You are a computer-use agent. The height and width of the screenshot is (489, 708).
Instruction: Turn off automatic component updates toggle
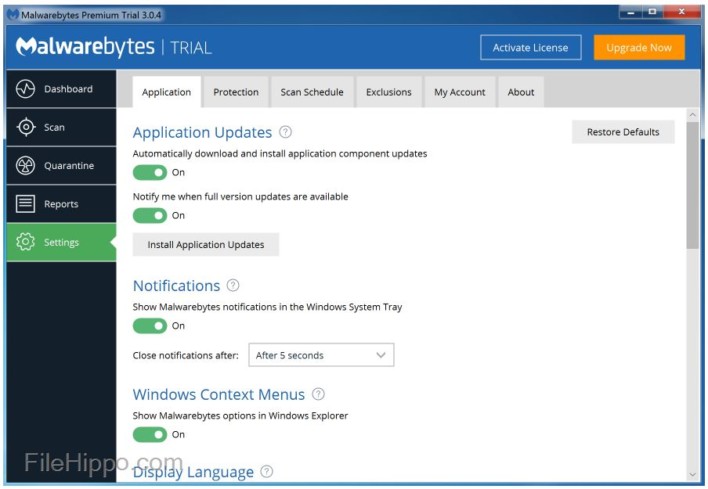[x=150, y=172]
